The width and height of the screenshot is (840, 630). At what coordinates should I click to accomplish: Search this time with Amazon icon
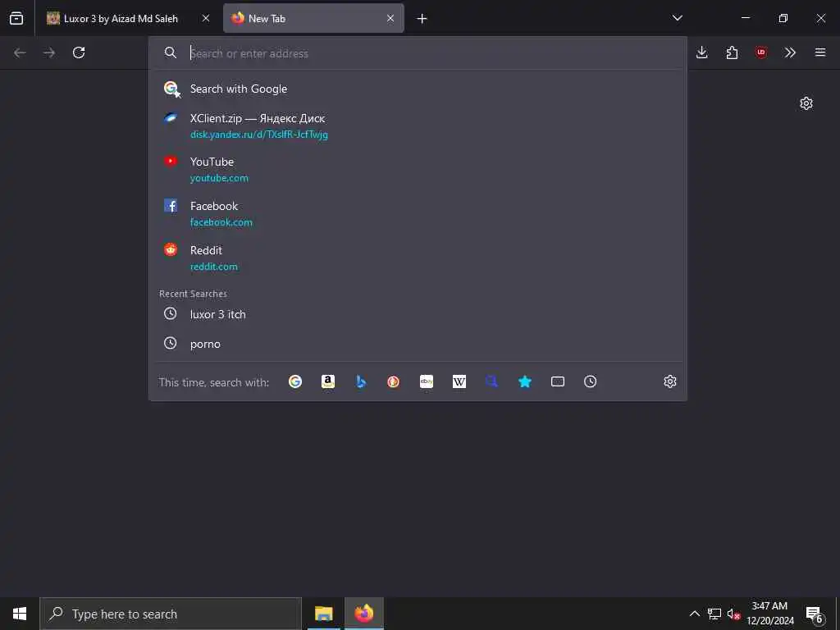click(328, 381)
